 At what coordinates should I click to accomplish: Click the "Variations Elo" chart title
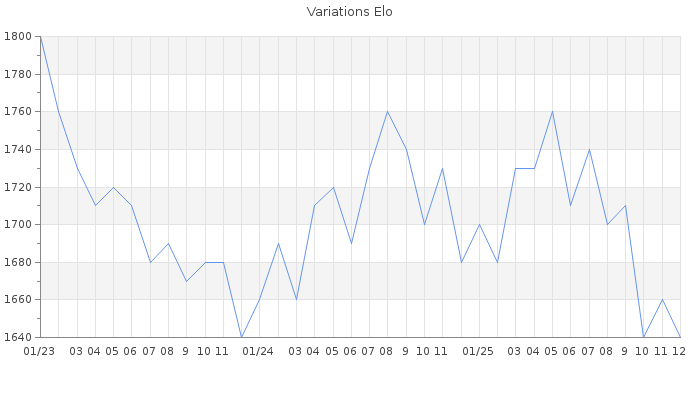(x=349, y=12)
